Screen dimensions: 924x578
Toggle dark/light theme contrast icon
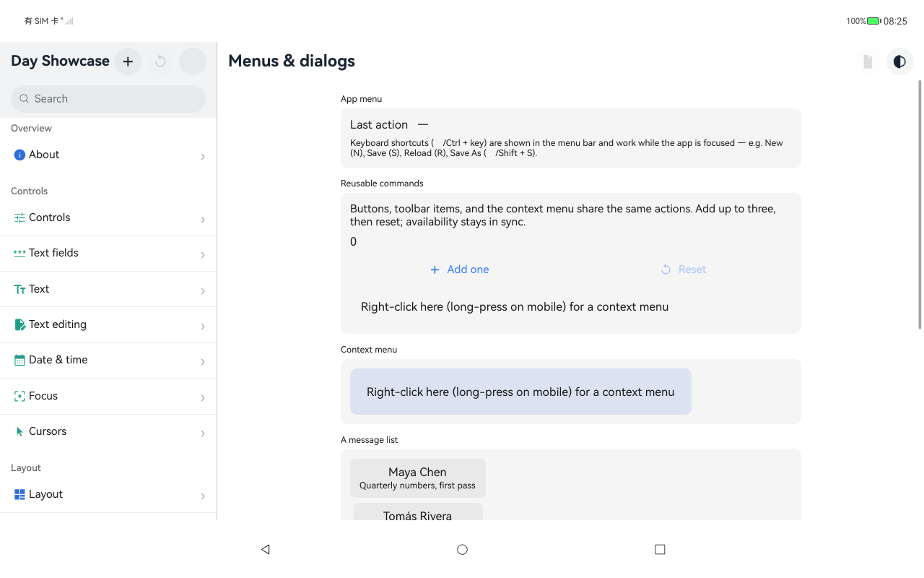tap(899, 61)
